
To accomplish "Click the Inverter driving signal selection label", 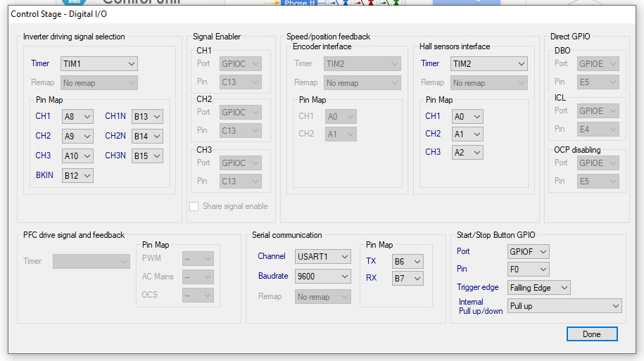I will click(x=74, y=37).
